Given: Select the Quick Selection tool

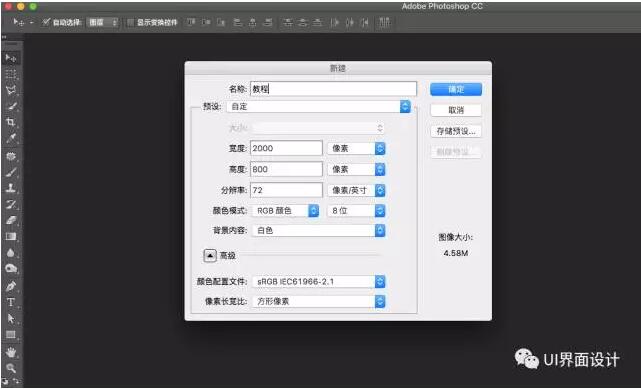Looking at the screenshot, I should click(x=11, y=107).
